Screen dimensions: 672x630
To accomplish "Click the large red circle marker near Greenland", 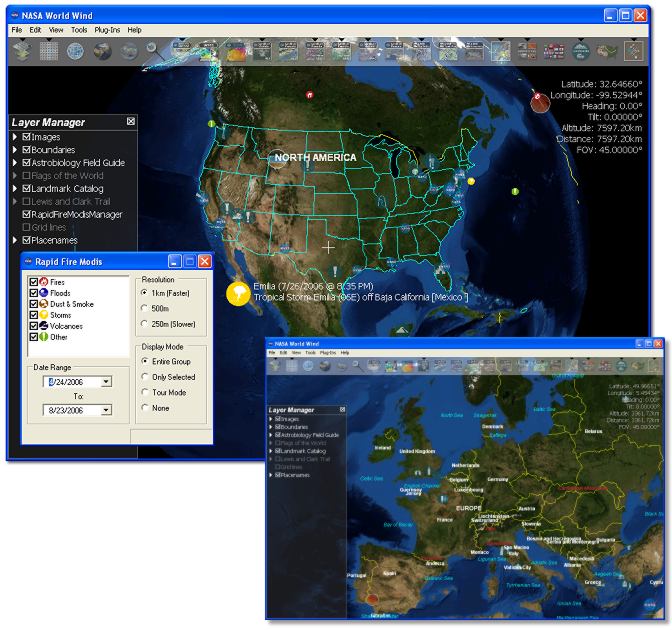I will [540, 102].
